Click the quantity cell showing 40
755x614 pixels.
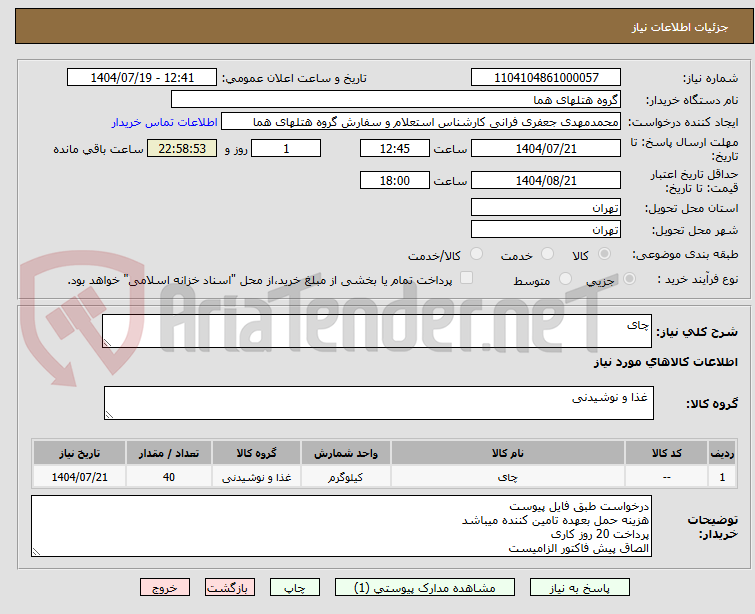(169, 477)
